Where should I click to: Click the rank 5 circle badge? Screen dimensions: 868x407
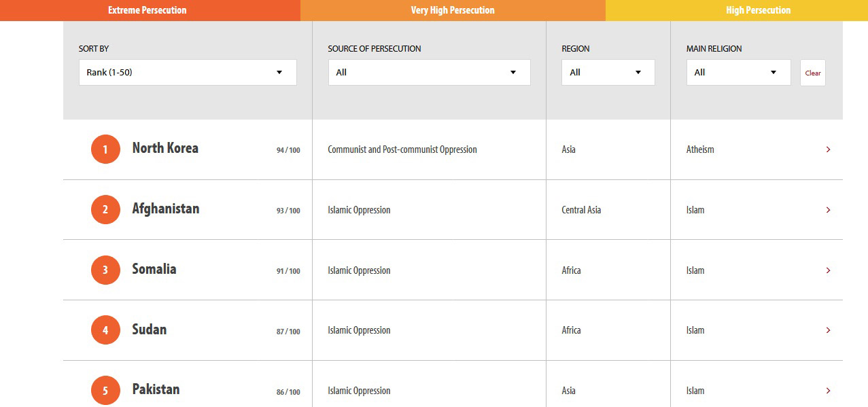click(x=105, y=391)
